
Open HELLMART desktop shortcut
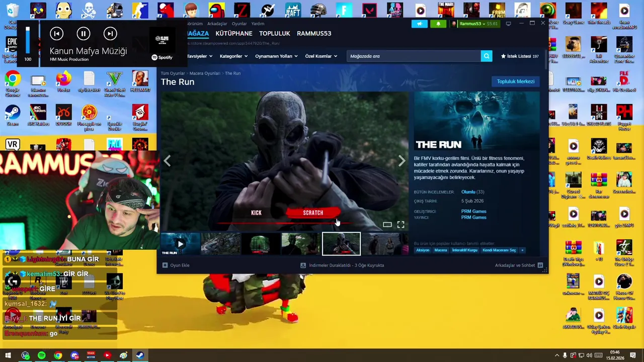140,82
